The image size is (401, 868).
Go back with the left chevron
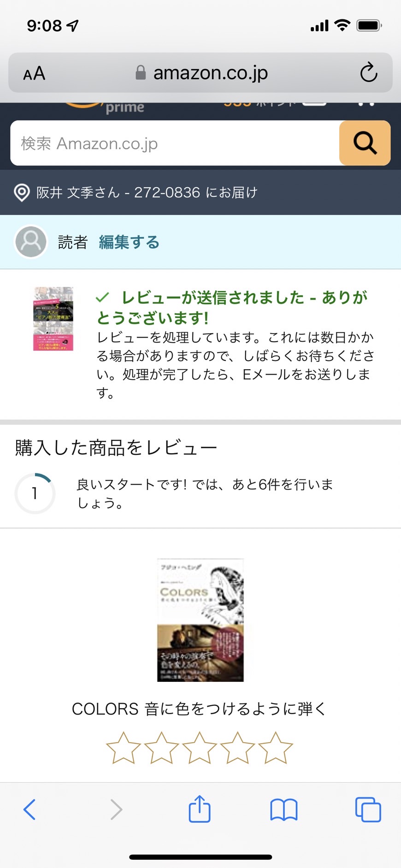(29, 809)
